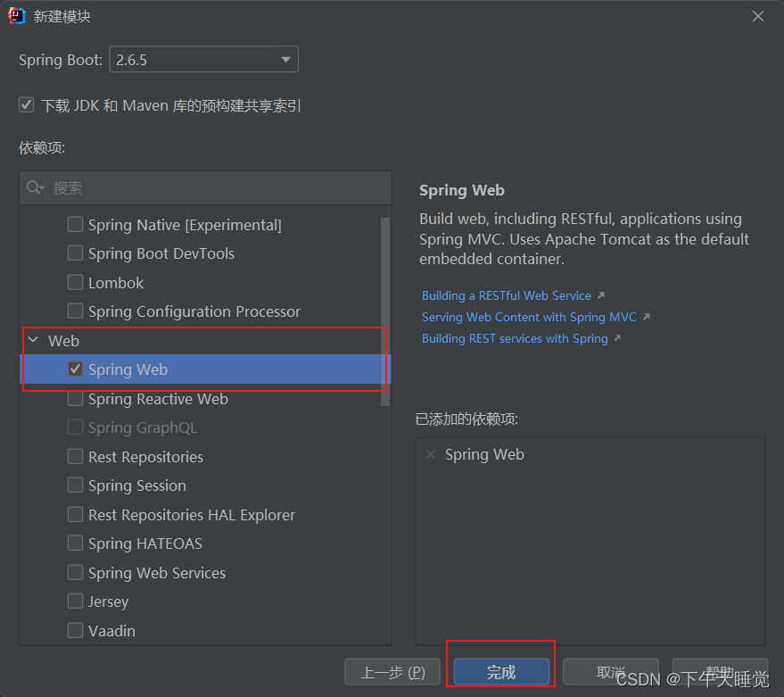Click the Finish (完成) button
The height and width of the screenshot is (697, 784).
coord(501,671)
